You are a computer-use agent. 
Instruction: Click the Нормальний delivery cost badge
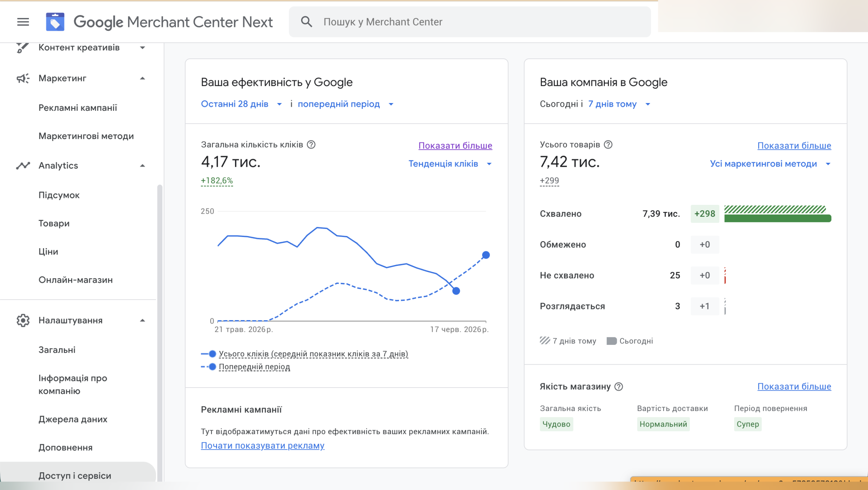click(x=663, y=424)
